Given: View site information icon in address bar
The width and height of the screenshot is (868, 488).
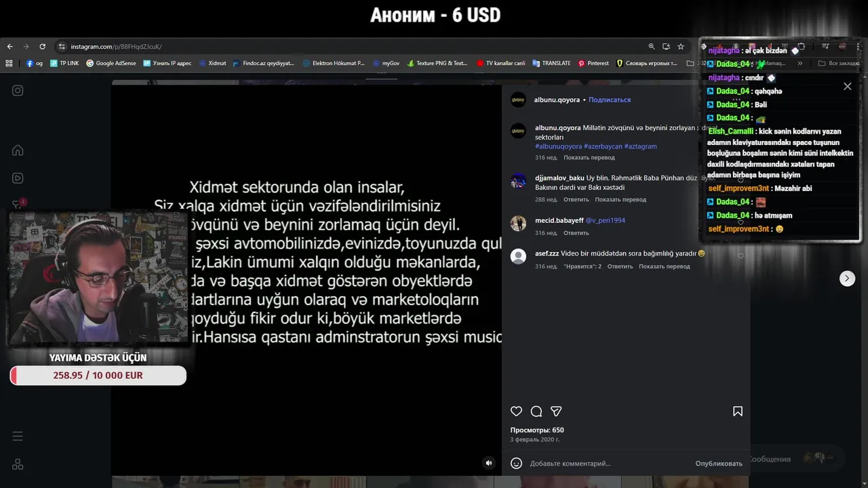Looking at the screenshot, I should click(x=62, y=47).
